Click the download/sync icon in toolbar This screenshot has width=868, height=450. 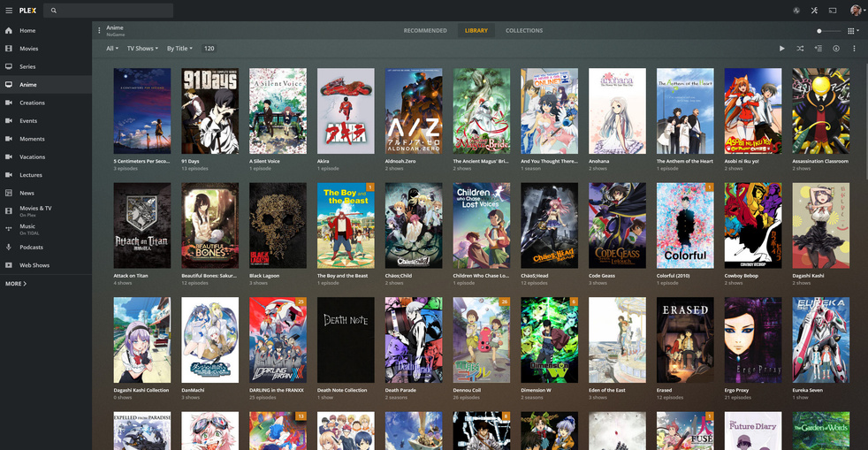tap(836, 49)
